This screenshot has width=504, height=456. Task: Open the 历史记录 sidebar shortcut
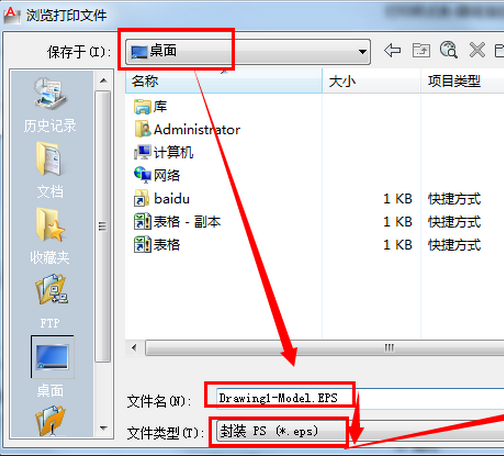pyautogui.click(x=50, y=105)
